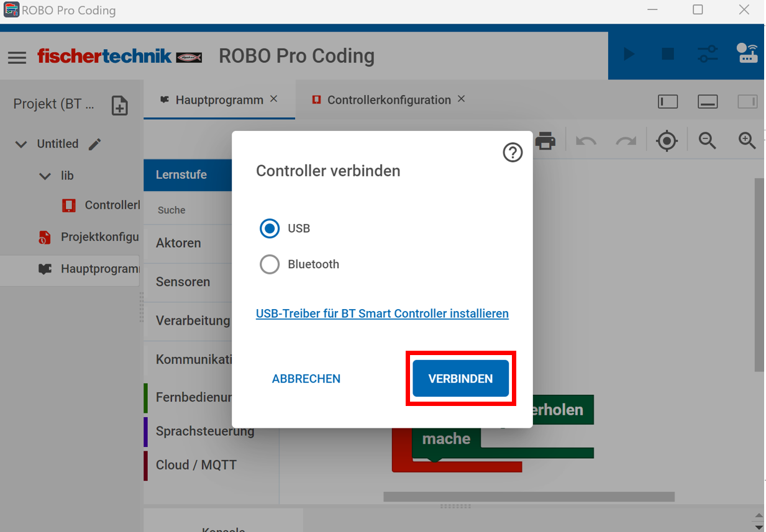Add a new file to the project

click(119, 106)
